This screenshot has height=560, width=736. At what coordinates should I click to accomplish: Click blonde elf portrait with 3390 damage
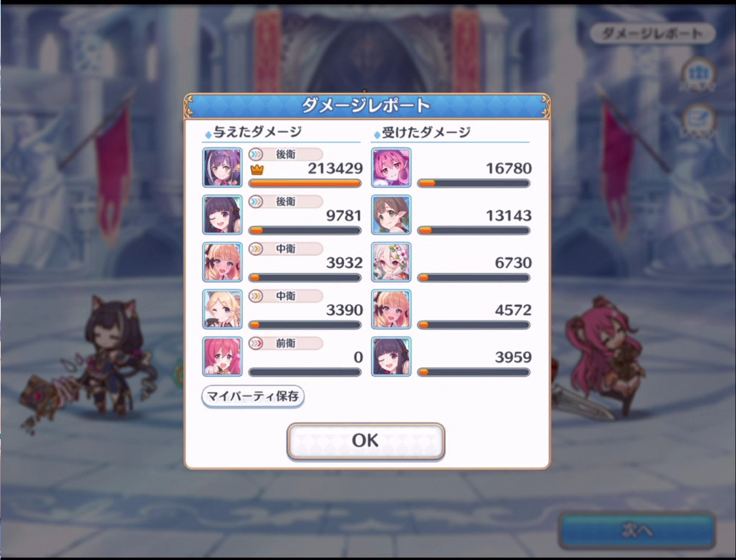point(222,309)
